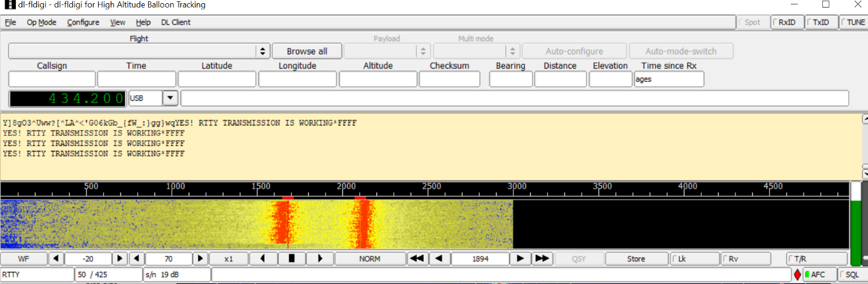Open the Op Mode menu
Viewport: 868px width, 284px height.
point(42,22)
